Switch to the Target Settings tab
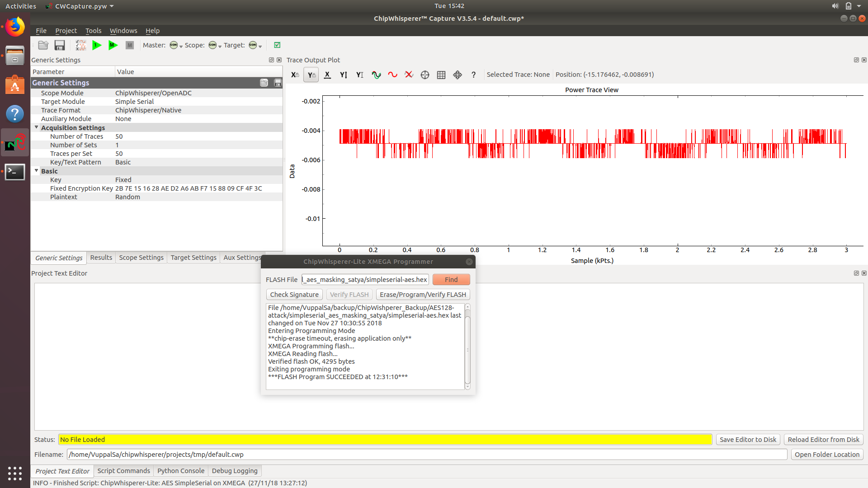This screenshot has width=868, height=488. tap(193, 258)
